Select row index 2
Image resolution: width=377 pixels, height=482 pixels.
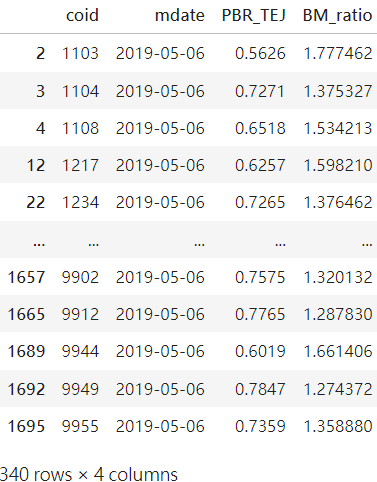(40, 53)
